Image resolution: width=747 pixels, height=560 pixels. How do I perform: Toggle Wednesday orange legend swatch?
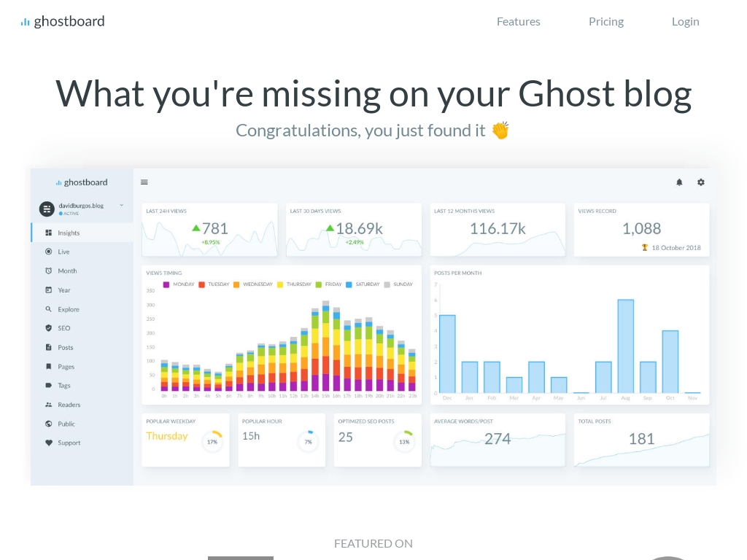click(x=236, y=284)
